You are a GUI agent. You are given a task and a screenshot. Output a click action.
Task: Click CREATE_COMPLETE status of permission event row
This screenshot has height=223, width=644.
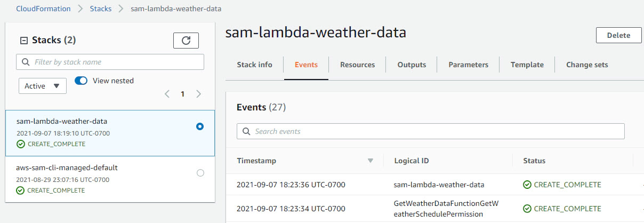pyautogui.click(x=567, y=209)
